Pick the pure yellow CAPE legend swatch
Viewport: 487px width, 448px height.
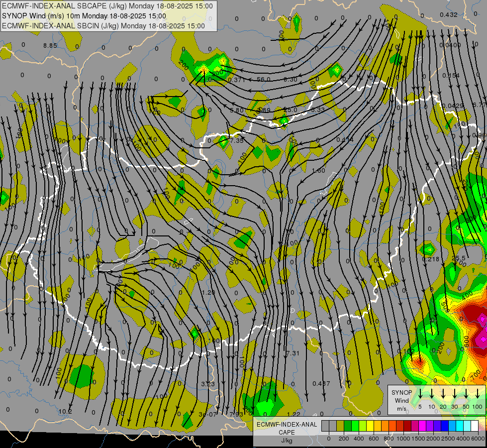370,426
